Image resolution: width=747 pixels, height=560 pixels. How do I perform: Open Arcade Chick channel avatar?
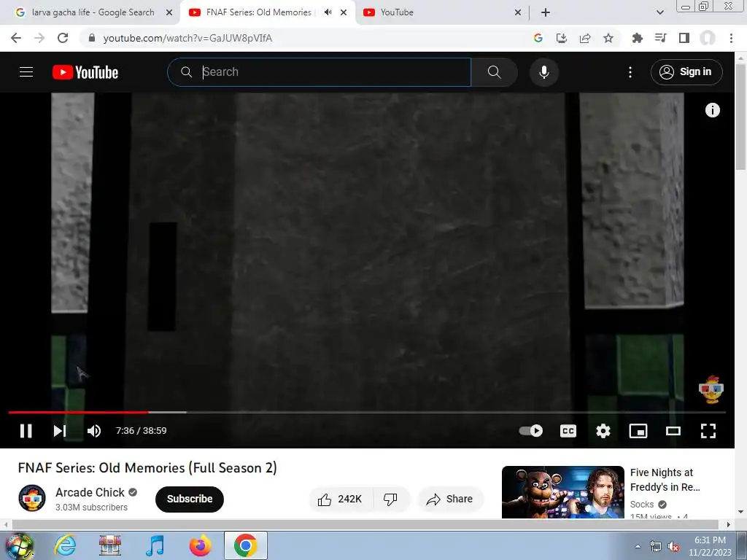pyautogui.click(x=32, y=498)
